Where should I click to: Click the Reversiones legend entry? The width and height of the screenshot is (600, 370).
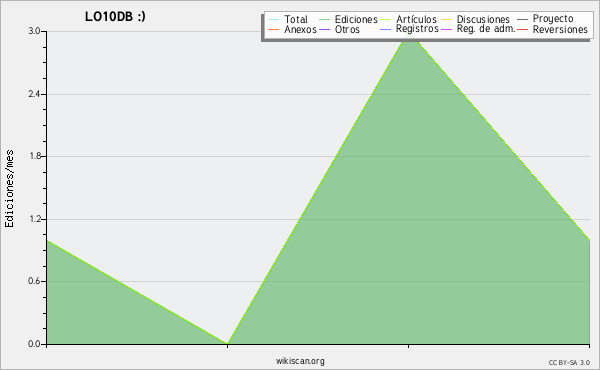[x=553, y=29]
